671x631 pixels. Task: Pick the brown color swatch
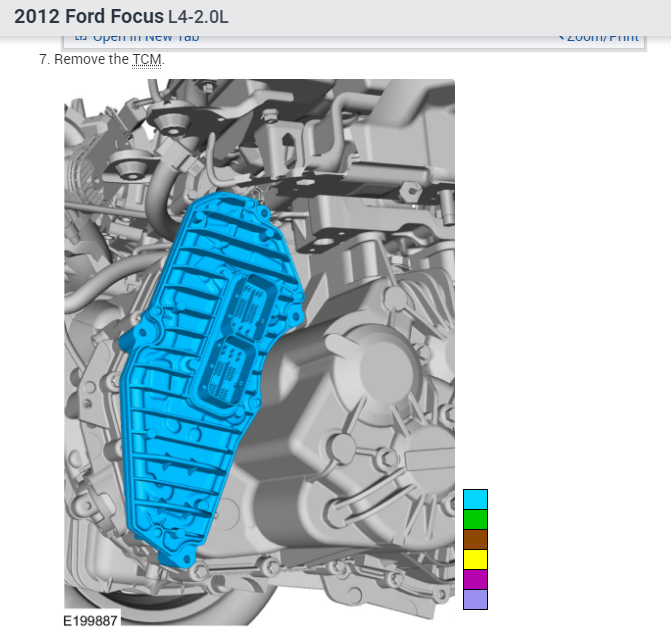coord(475,539)
